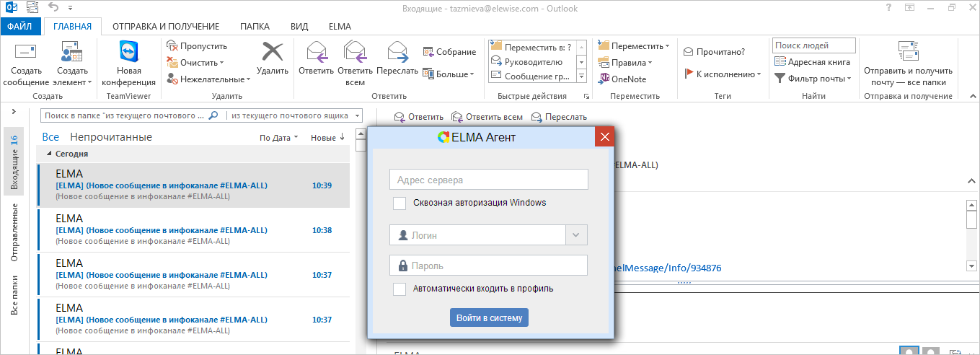Screen dimensions: 980x355
Task: Switch to the ГЛАВНАЯ tab
Action: pos(72,27)
